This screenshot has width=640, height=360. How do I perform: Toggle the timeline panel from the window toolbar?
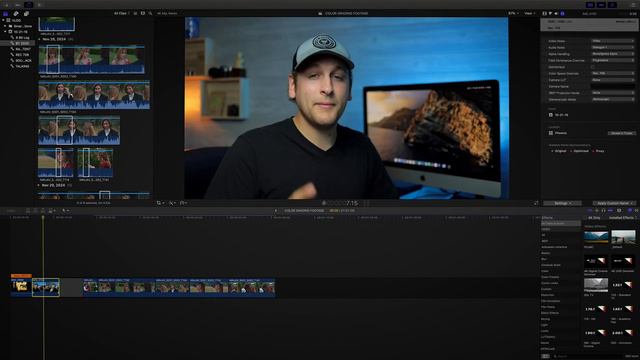(601, 5)
